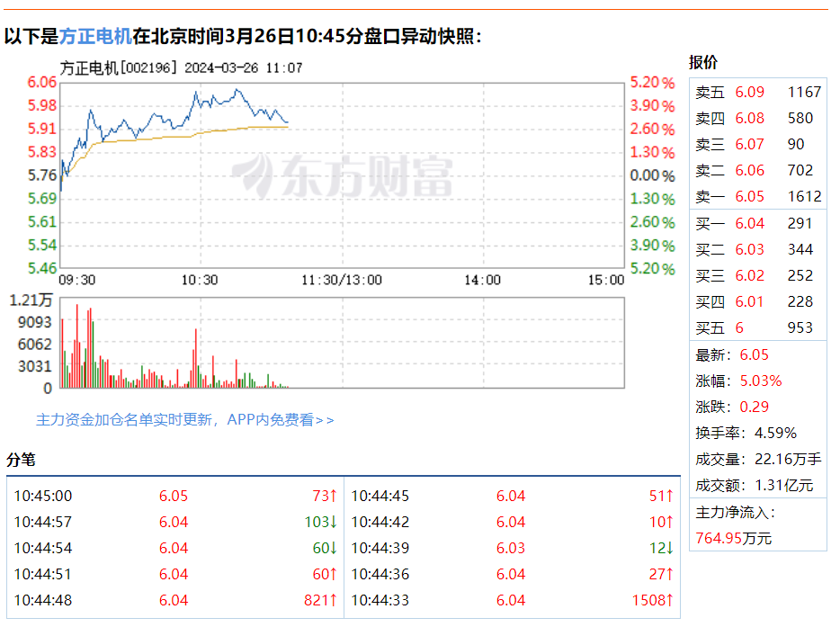Select the 买二 6.03 quote row
Image resolution: width=840 pixels, height=627 pixels.
click(758, 250)
